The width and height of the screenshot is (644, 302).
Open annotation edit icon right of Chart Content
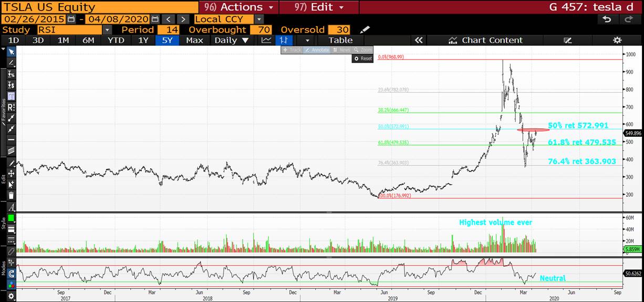point(567,40)
